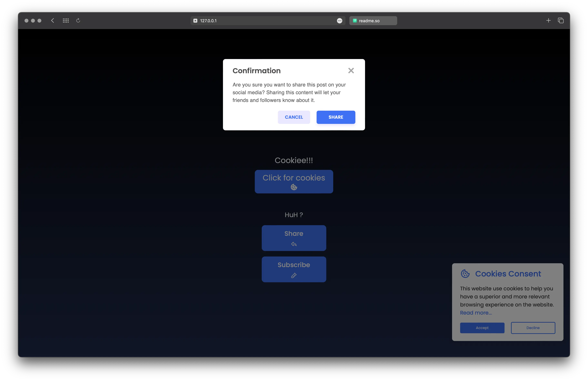The height and width of the screenshot is (381, 588).
Task: Click the reply arrow icon on Share button
Action: [x=294, y=244]
